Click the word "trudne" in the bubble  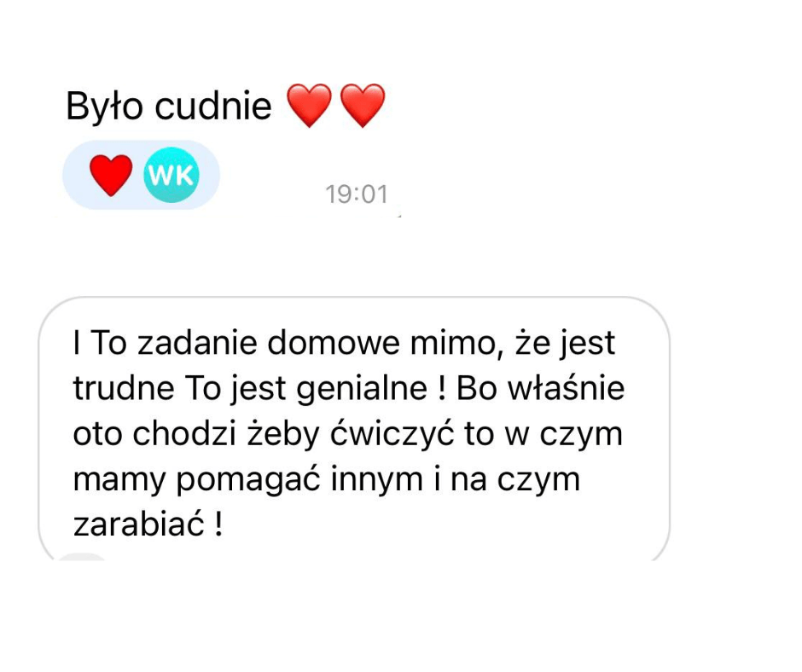pyautogui.click(x=124, y=388)
